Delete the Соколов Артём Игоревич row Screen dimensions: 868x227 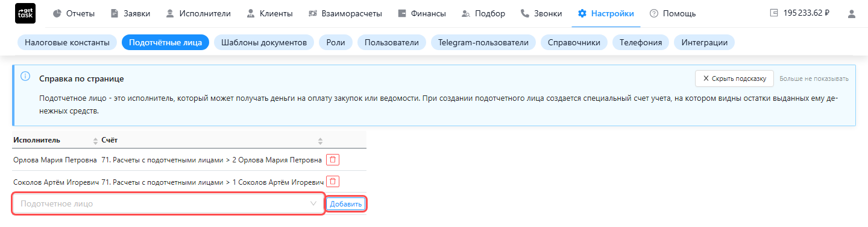point(333,182)
